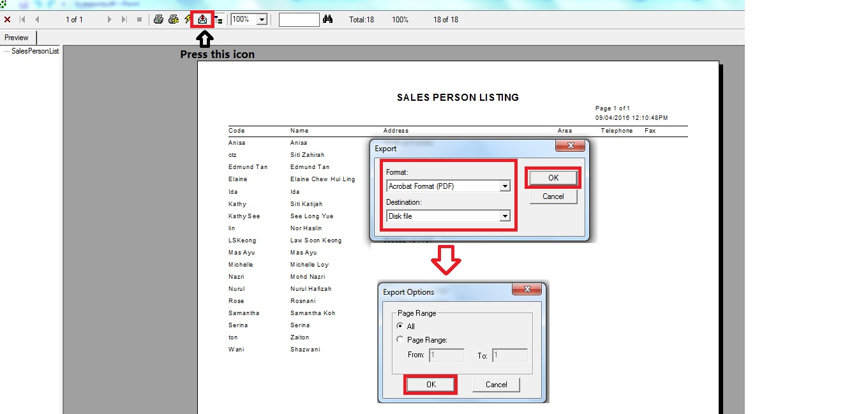Expand the 100% zoom dropdown
This screenshot has height=414, width=868.
(x=261, y=20)
